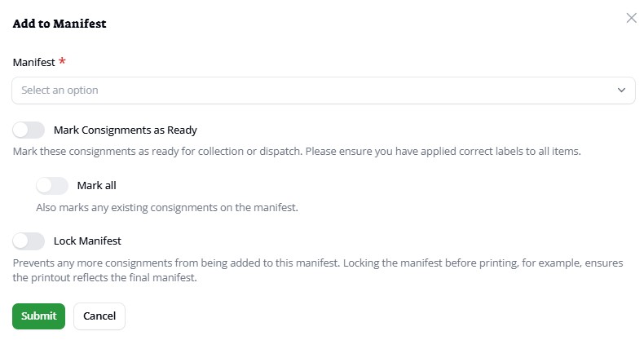Screen dimensions: 644x340
Task: Turn on the Mark all switch
Action: 52,186
